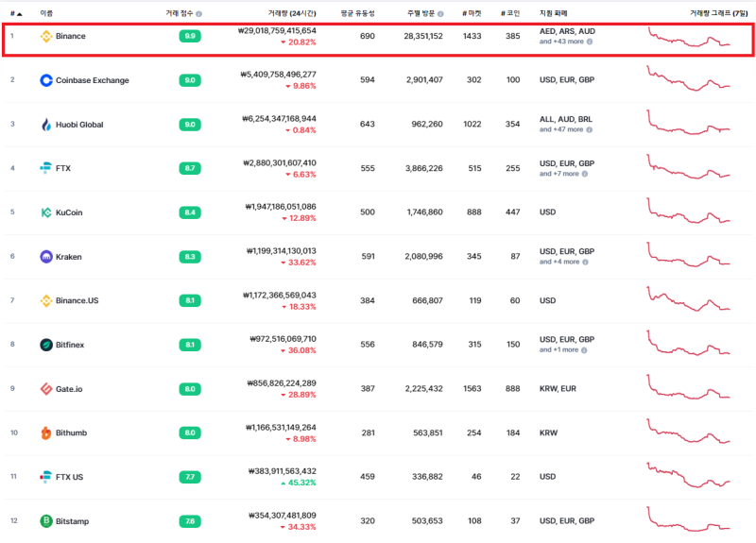756x543 pixels.
Task: Click the KuCoin logo icon
Action: [45, 212]
